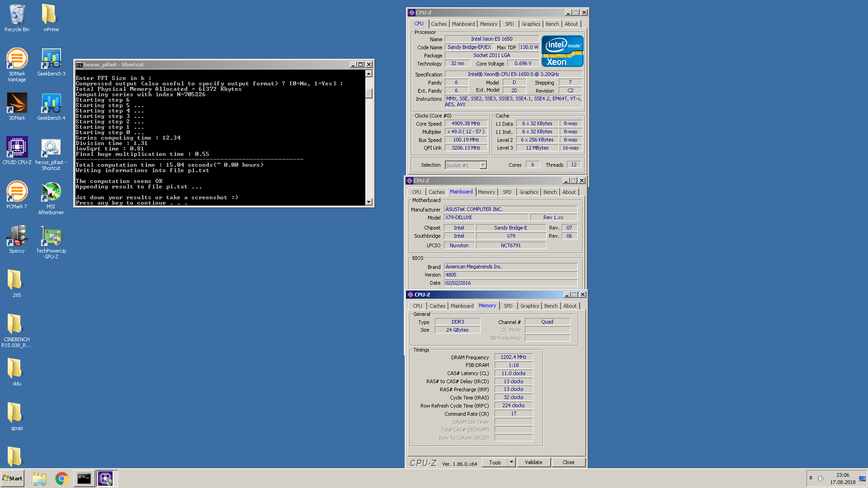Click console scrollbar up arrow
Screen dimensions: 868x488
369,74
